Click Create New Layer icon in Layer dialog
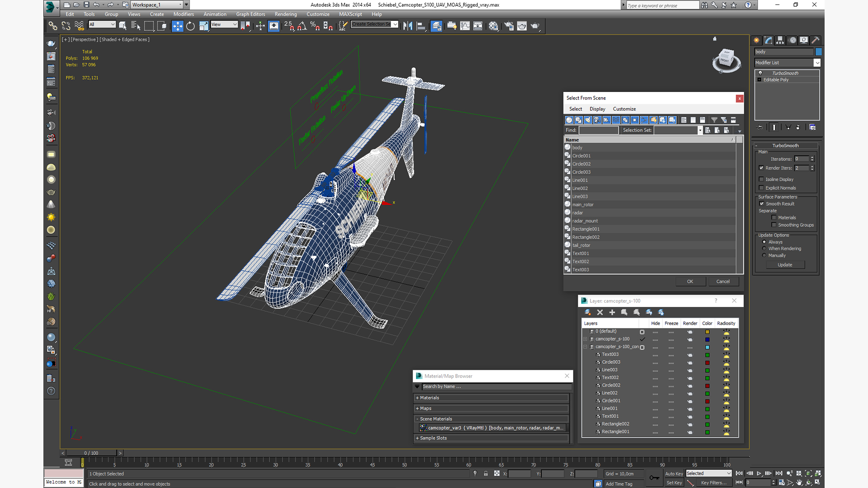This screenshot has height=488, width=868. pos(588,312)
